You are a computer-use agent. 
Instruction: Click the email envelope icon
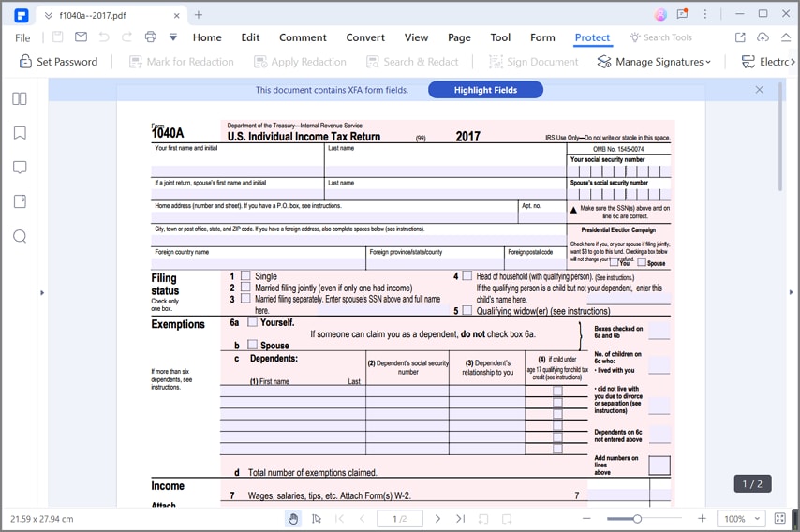81,37
